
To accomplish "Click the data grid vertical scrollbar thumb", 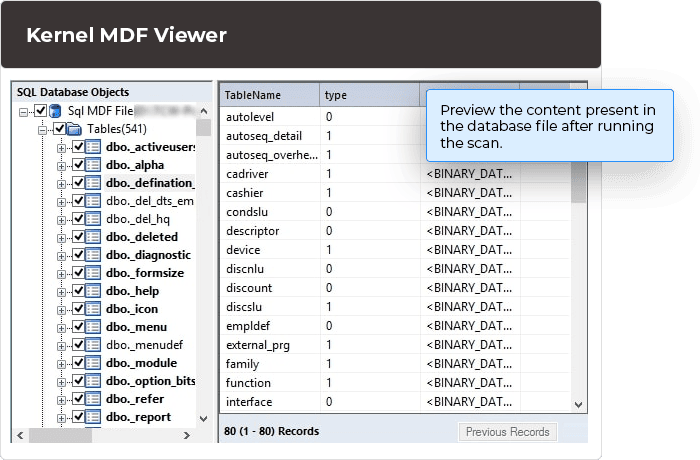I will pos(579,181).
